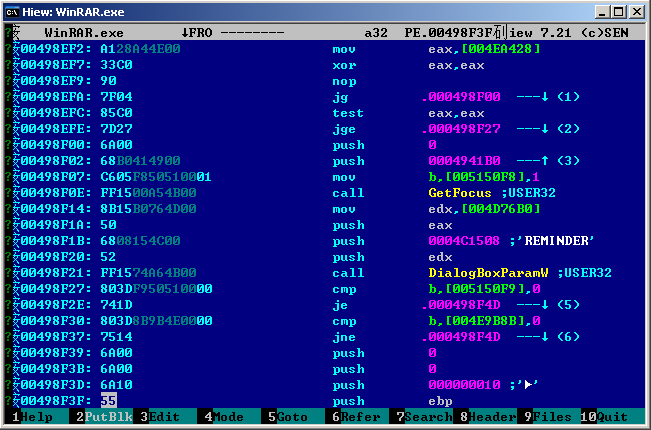Click address 00498EF2 line
Screen dimensions: 651x430
[56, 49]
